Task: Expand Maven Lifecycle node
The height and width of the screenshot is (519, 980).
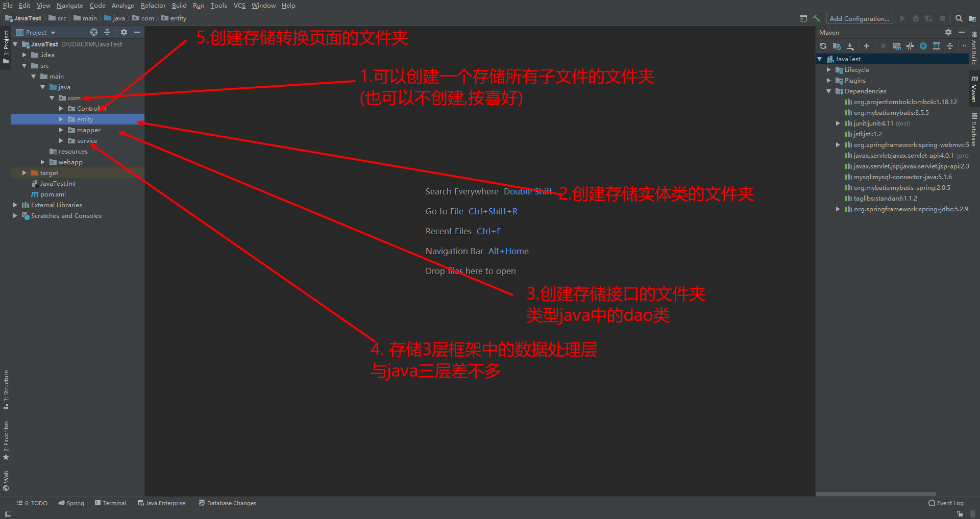Action: click(x=829, y=70)
